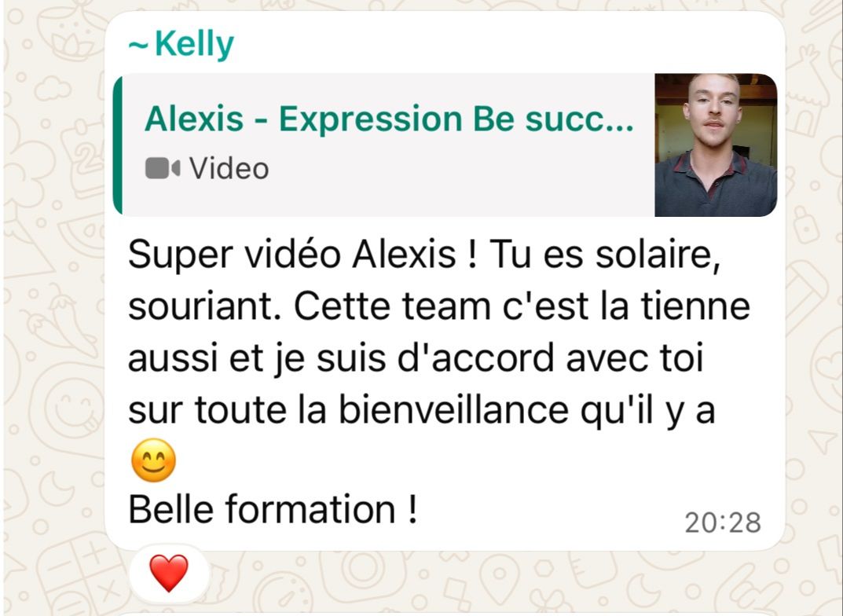Tap the aussi et je suis d'accord line
The height and width of the screenshot is (616, 843).
[x=416, y=358]
